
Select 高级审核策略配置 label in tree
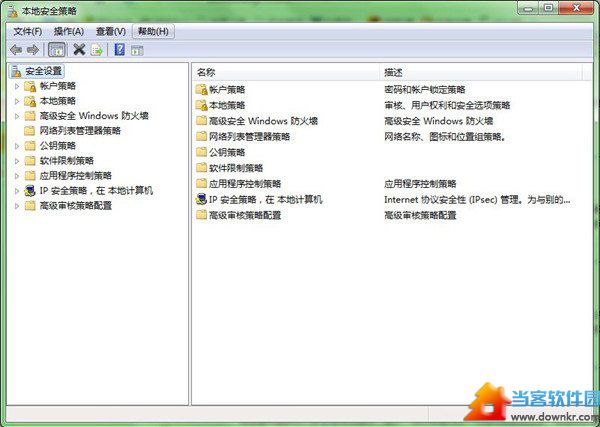[x=75, y=205]
